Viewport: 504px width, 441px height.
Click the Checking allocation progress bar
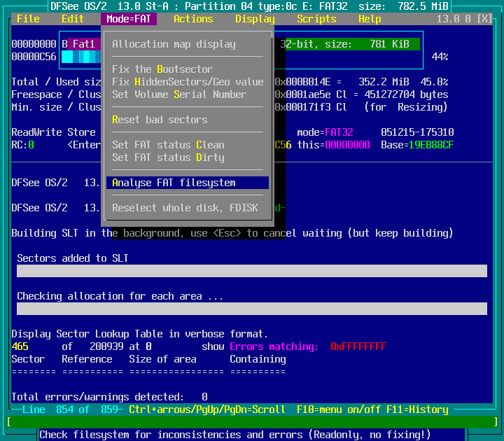252,309
